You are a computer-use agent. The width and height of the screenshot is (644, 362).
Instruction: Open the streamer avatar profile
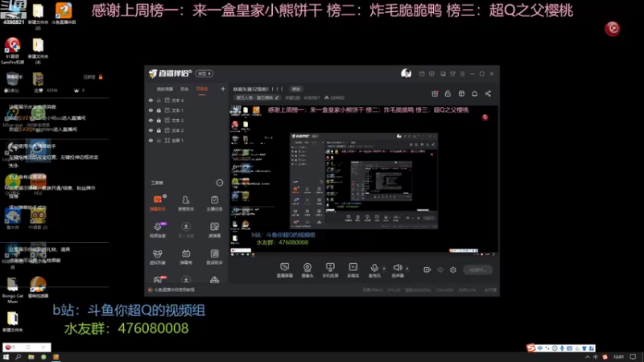point(407,73)
